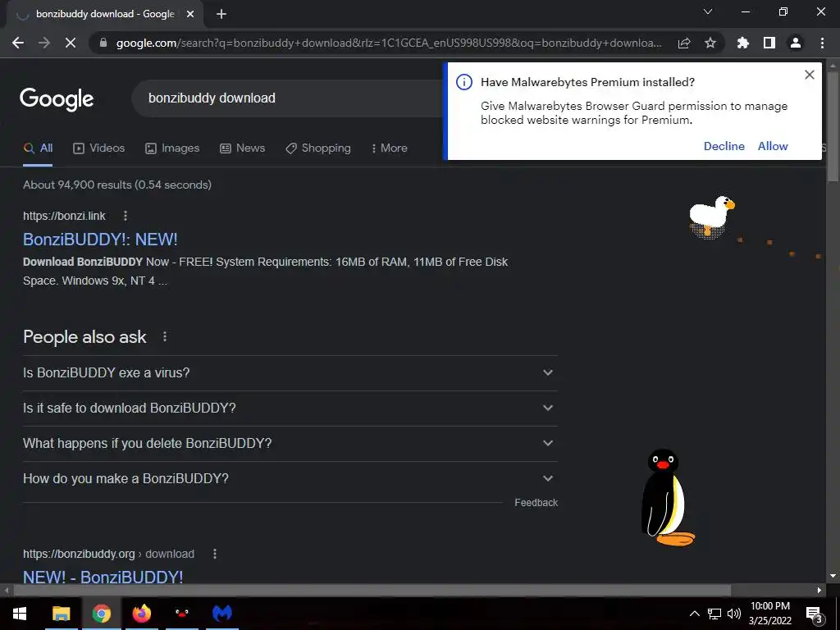This screenshot has width=840, height=630.
Task: Click the info icon in Malwarebytes popup
Action: point(464,82)
